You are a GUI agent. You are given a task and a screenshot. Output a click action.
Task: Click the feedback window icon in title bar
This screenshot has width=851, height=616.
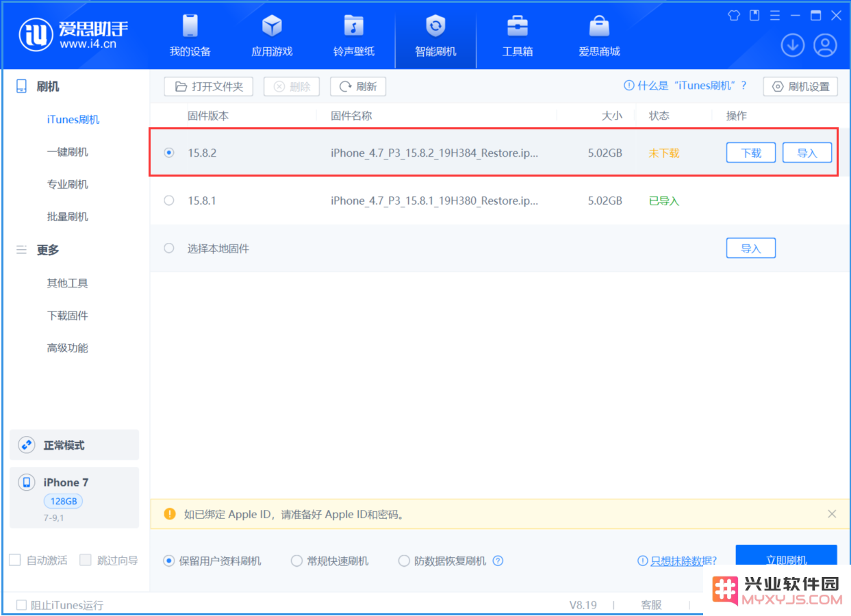click(754, 15)
